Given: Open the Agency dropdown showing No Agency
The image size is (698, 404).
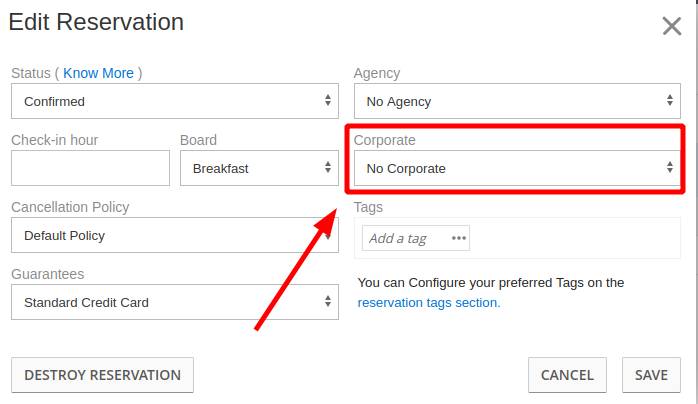Looking at the screenshot, I should [516, 101].
